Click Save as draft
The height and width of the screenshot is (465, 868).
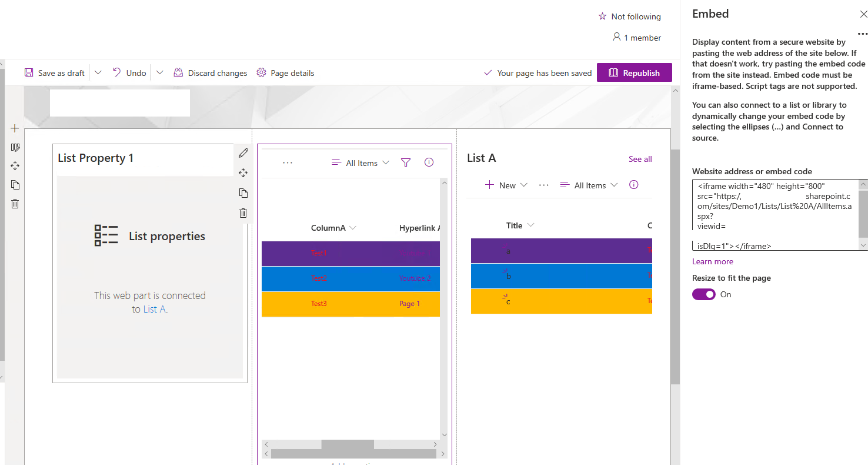(55, 73)
